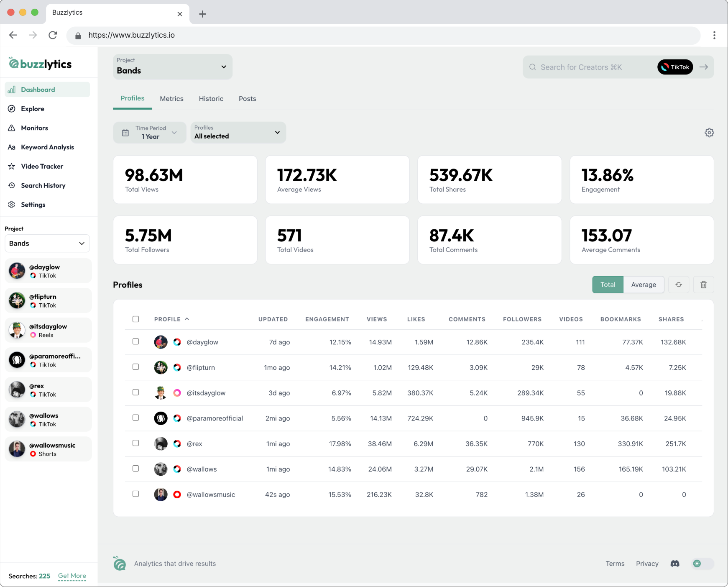Image resolution: width=728 pixels, height=587 pixels.
Task: Open Video Tracker star icon
Action: click(x=12, y=167)
